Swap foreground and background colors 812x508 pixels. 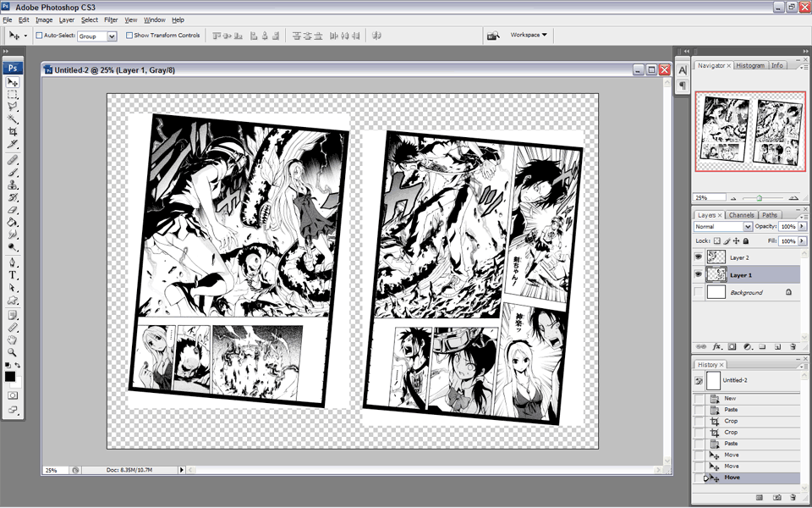click(x=18, y=366)
